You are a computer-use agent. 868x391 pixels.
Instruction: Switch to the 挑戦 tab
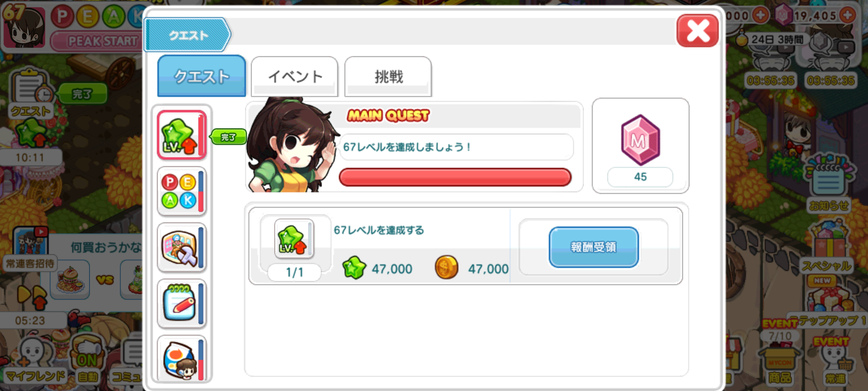tap(388, 76)
